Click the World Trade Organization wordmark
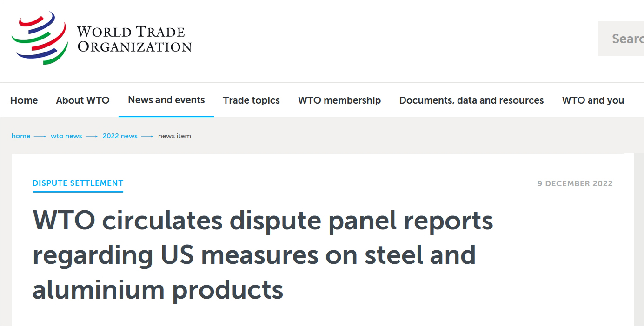The image size is (644, 326). (x=134, y=39)
